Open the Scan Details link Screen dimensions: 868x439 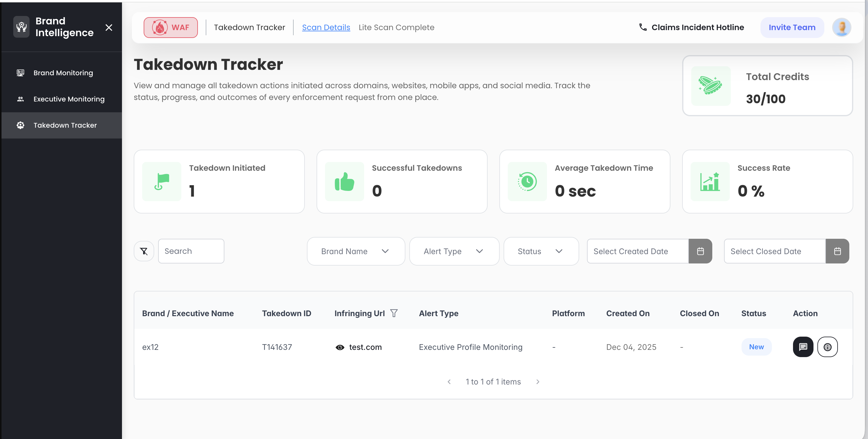(326, 27)
